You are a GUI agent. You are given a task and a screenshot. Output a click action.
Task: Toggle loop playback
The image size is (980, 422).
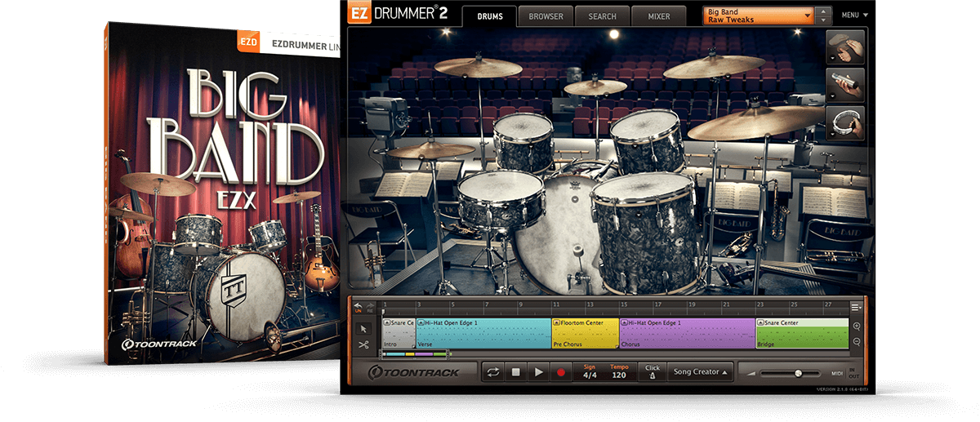point(492,371)
